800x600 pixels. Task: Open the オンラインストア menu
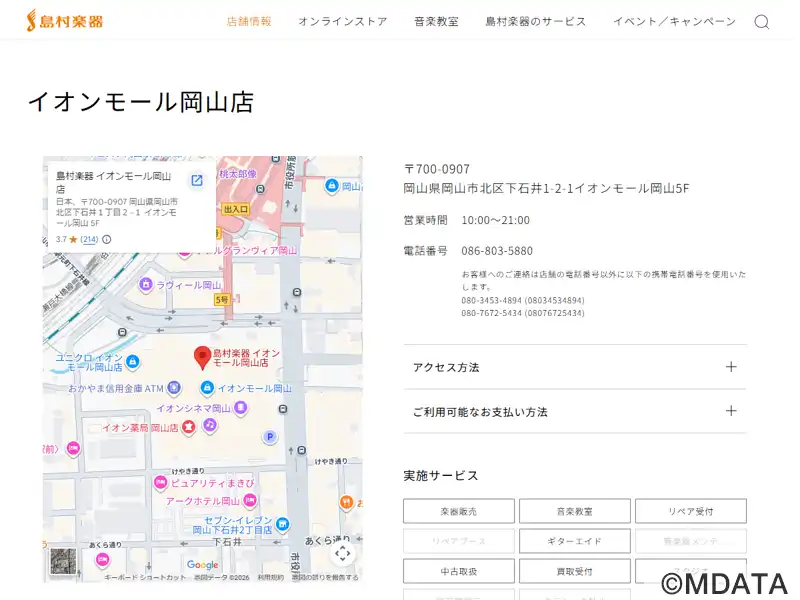[x=342, y=22]
